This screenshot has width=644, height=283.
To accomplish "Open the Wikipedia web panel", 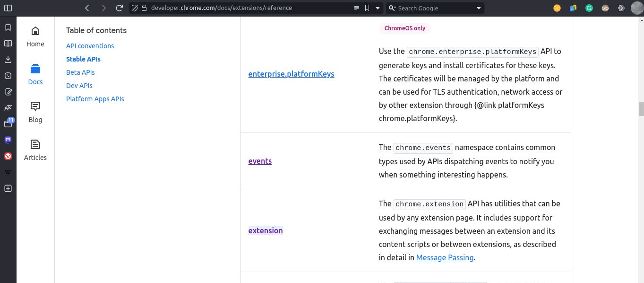I will (8, 172).
